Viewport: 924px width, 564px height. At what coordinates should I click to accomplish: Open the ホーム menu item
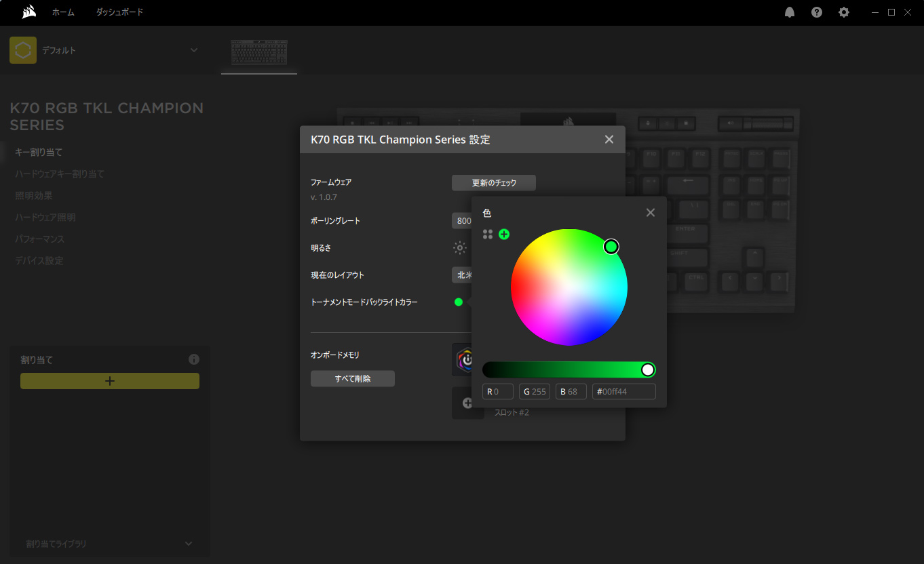(x=63, y=12)
